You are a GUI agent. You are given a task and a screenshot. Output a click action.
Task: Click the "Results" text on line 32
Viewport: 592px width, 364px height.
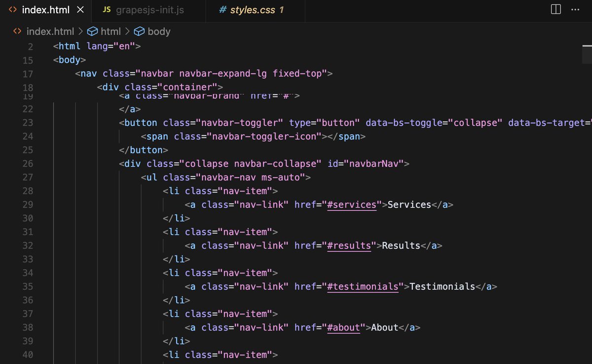coord(401,245)
